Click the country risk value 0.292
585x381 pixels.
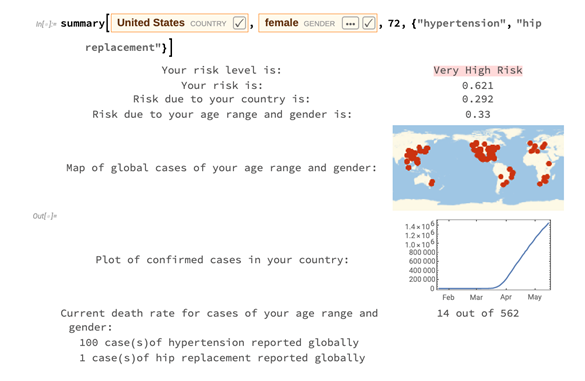(478, 99)
